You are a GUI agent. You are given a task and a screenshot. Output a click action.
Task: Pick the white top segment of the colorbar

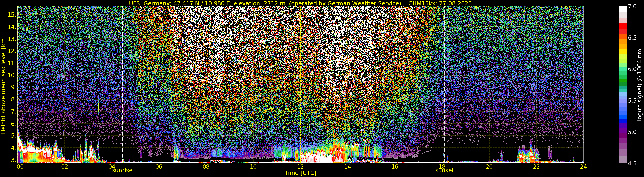click(x=623, y=9)
